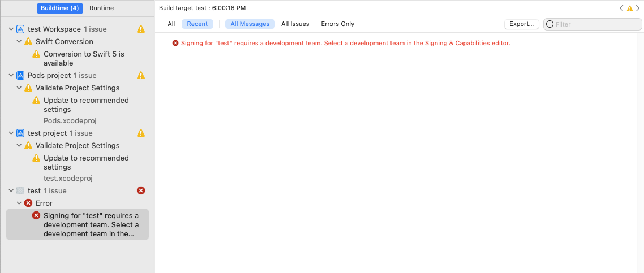
Task: Click Build target test title
Action: (203, 8)
